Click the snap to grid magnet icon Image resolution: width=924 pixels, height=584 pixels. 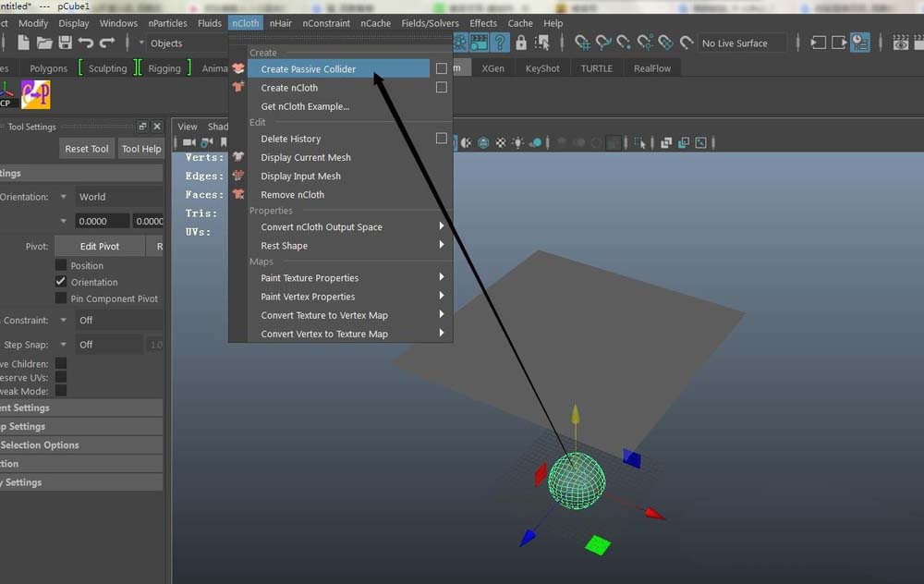point(583,43)
